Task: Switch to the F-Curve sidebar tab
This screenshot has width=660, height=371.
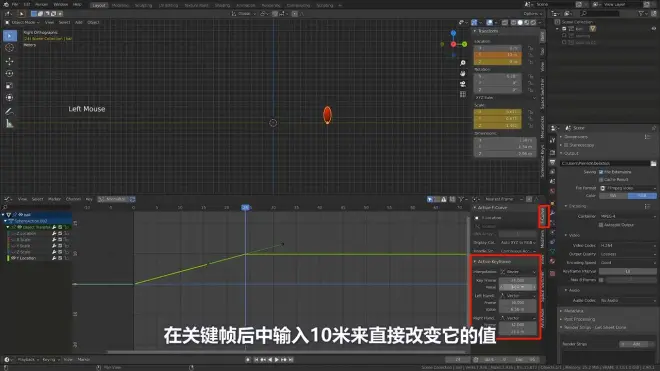Action: click(x=543, y=216)
